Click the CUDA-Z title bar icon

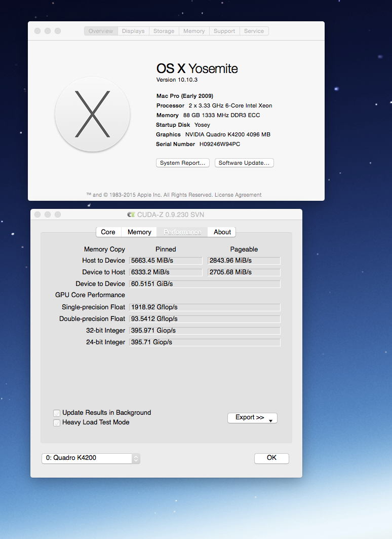click(131, 214)
